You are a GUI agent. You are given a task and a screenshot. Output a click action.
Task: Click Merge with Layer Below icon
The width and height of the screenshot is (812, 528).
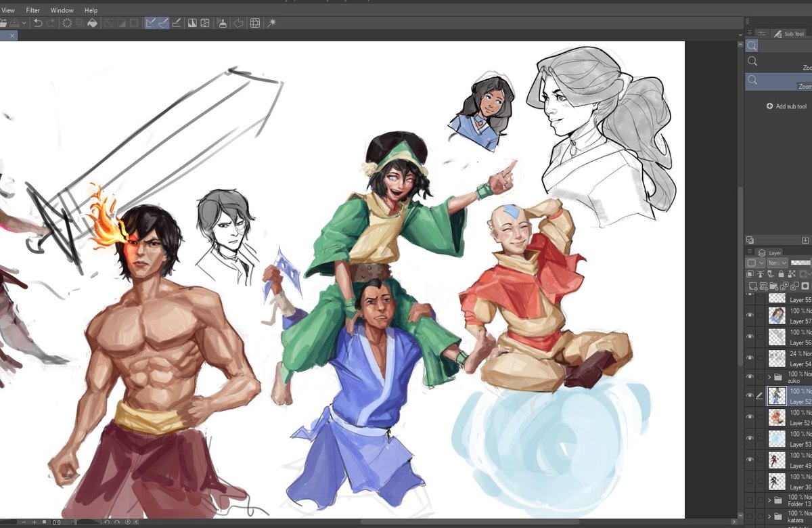click(794, 286)
